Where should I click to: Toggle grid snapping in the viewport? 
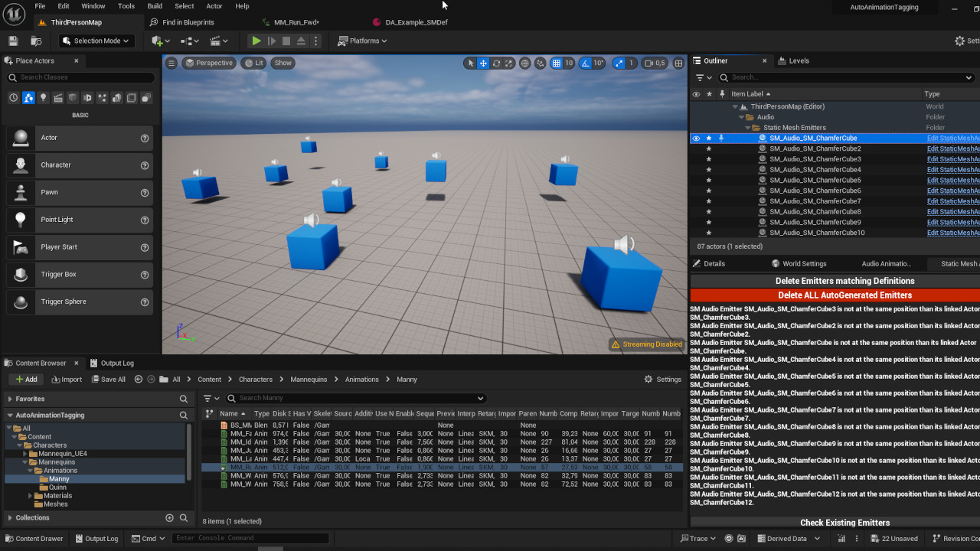tap(557, 64)
